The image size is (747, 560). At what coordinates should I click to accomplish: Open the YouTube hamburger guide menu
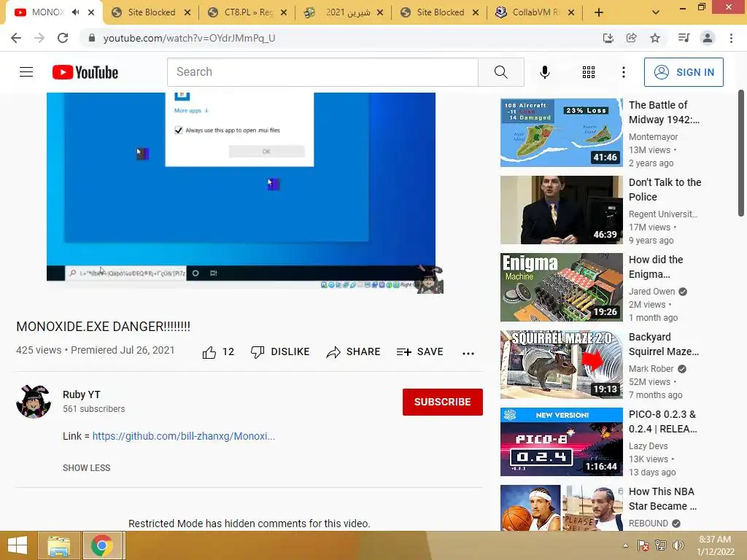tap(26, 72)
